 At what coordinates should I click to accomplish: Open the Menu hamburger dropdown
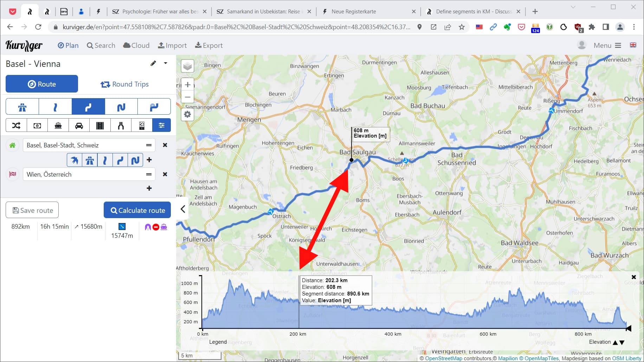coord(607,45)
